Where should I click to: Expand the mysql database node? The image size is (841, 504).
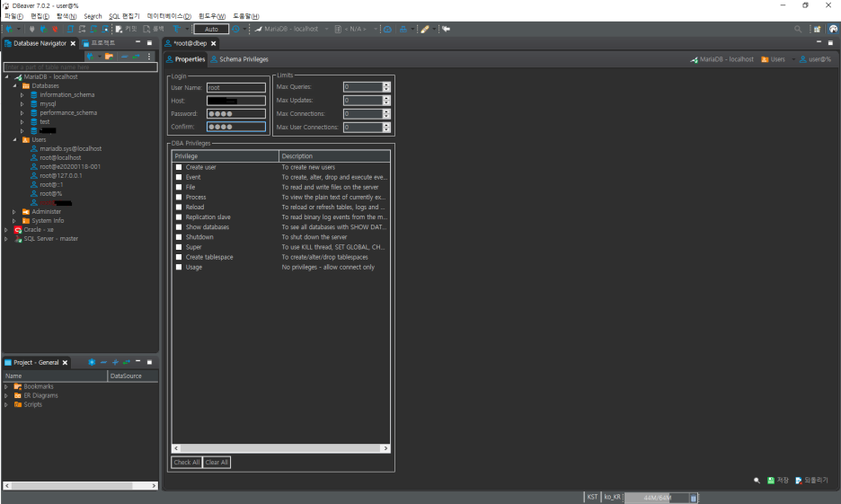22,104
